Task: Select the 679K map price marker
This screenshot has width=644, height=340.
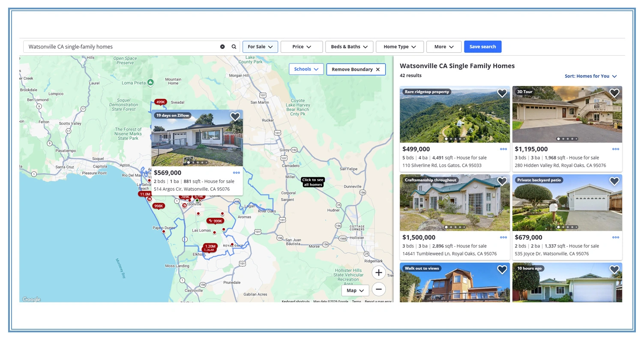Action: pos(199,196)
